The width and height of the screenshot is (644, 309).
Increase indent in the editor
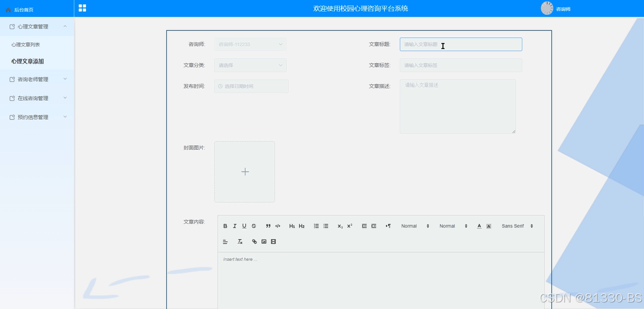tap(373, 226)
